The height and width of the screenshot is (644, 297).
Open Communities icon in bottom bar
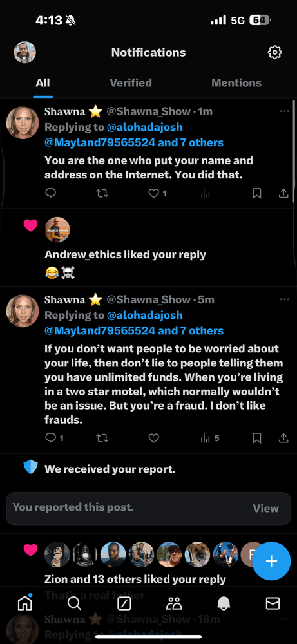click(174, 603)
